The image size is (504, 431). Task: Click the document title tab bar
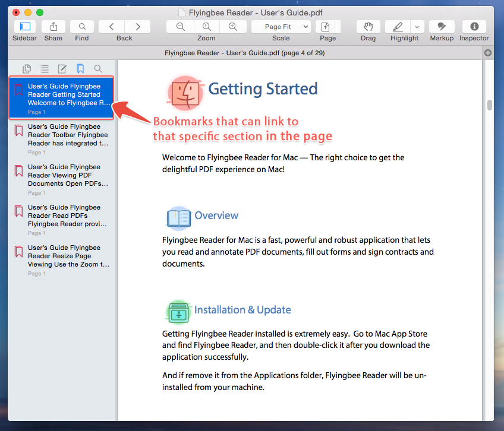245,53
